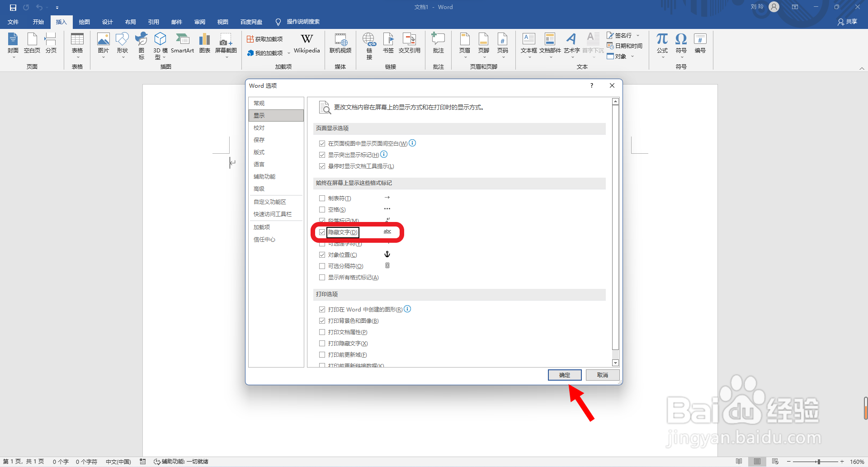Open Wikipedia add-in
868x467 pixels.
(307, 43)
